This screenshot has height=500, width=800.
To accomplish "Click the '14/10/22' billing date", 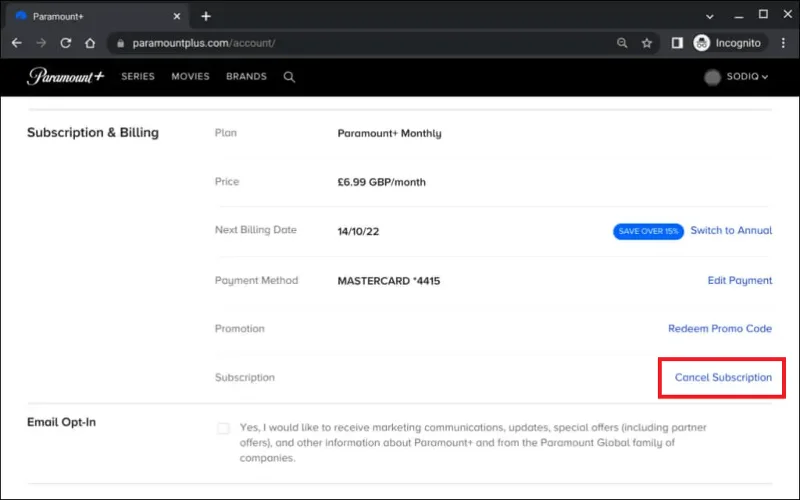I will [358, 232].
